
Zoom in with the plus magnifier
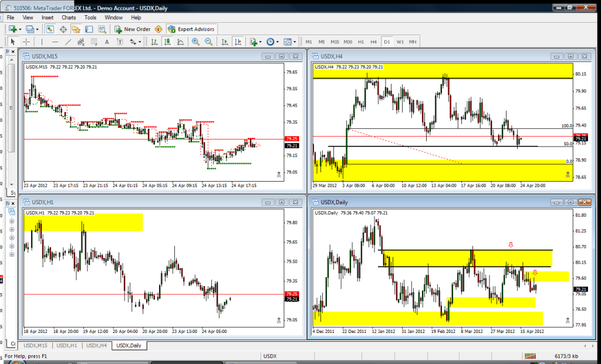point(196,42)
